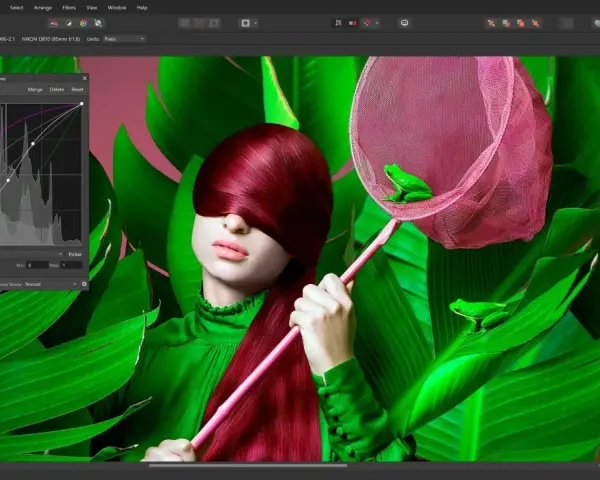
Task: Expand the Quick Mask dropdown arrow
Action: 256,23
